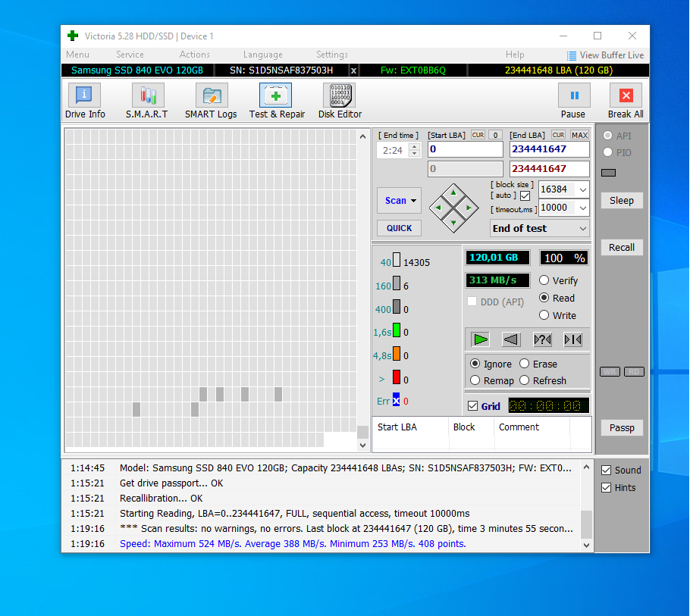
Task: Click the Passp button
Action: [622, 427]
